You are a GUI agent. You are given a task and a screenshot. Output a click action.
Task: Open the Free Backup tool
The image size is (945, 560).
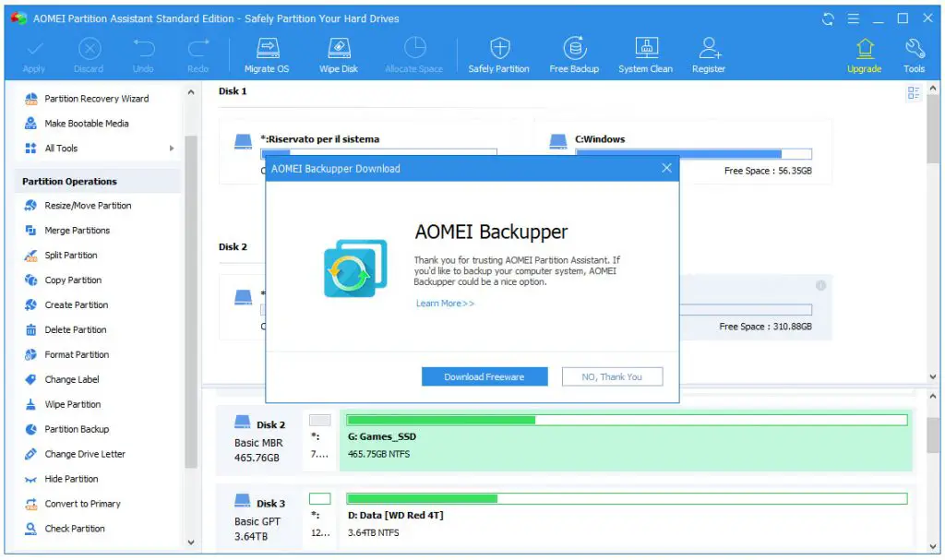[x=574, y=55]
